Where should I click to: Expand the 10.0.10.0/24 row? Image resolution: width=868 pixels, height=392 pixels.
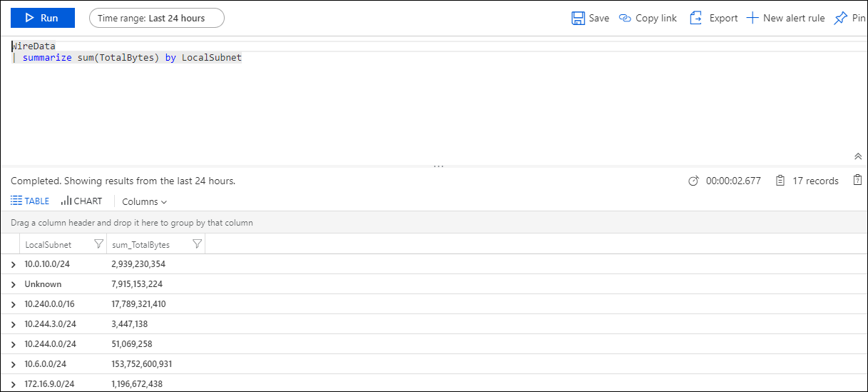click(x=13, y=264)
